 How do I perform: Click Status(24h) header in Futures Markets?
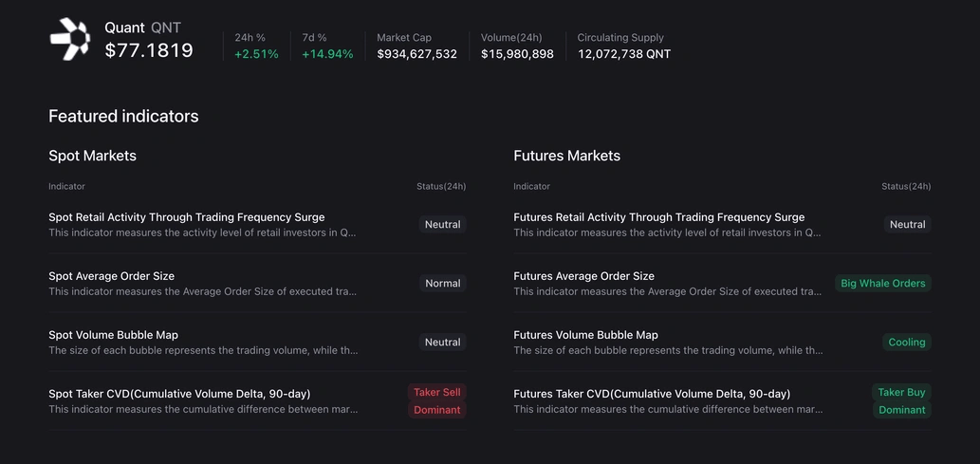click(906, 186)
